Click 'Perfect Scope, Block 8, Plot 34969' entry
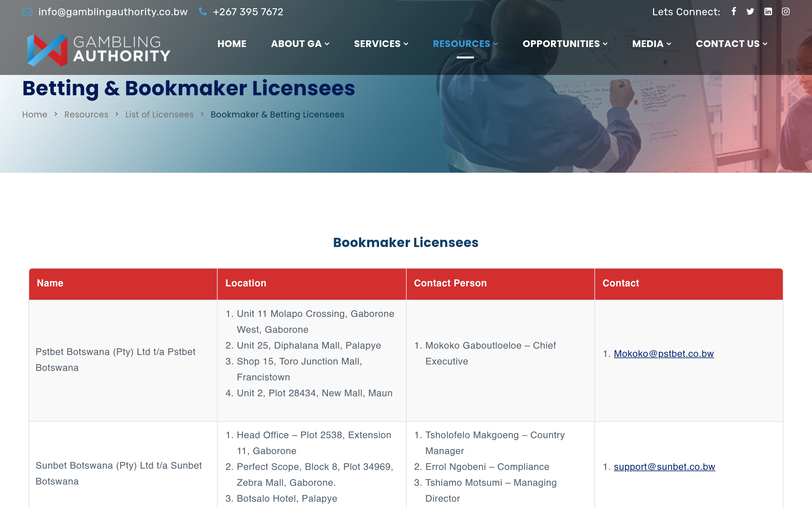The height and width of the screenshot is (508, 812). [x=315, y=474]
